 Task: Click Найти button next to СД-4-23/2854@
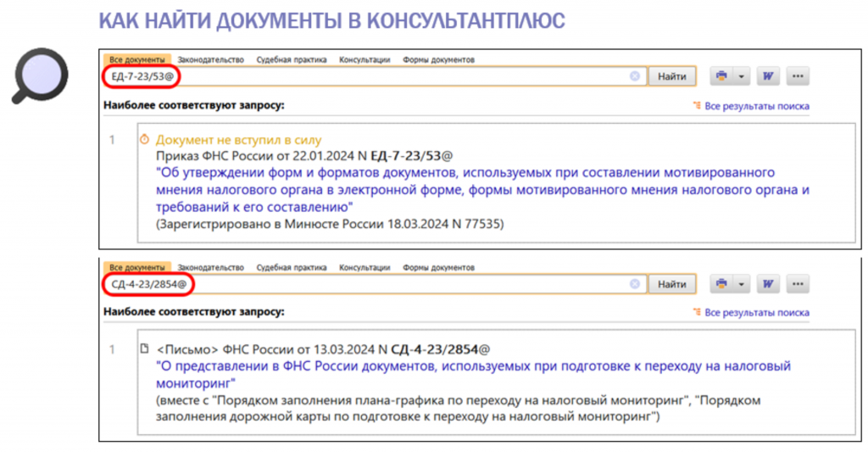point(672,283)
